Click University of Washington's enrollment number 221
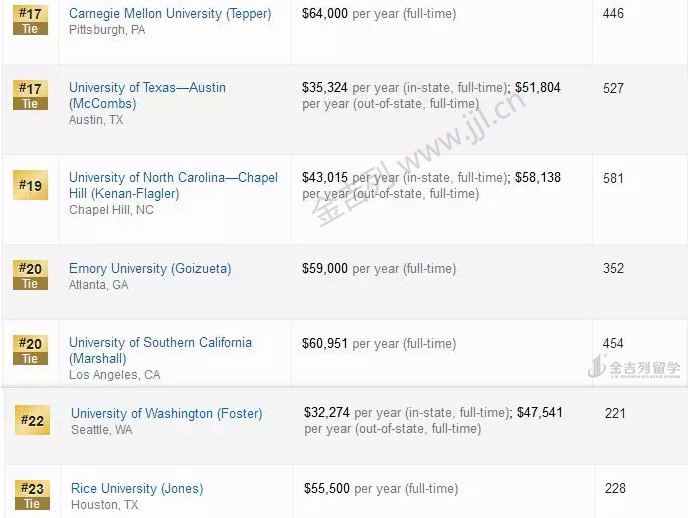The height and width of the screenshot is (518, 688). 615,413
